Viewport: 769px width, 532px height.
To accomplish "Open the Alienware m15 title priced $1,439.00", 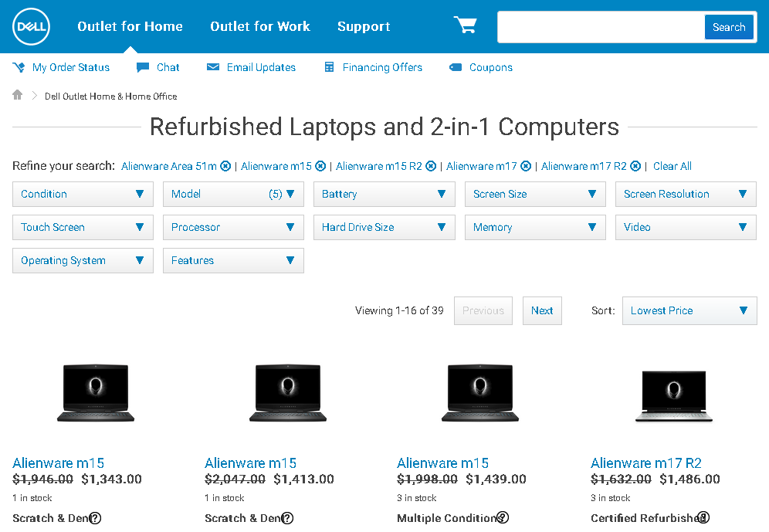I will click(443, 463).
